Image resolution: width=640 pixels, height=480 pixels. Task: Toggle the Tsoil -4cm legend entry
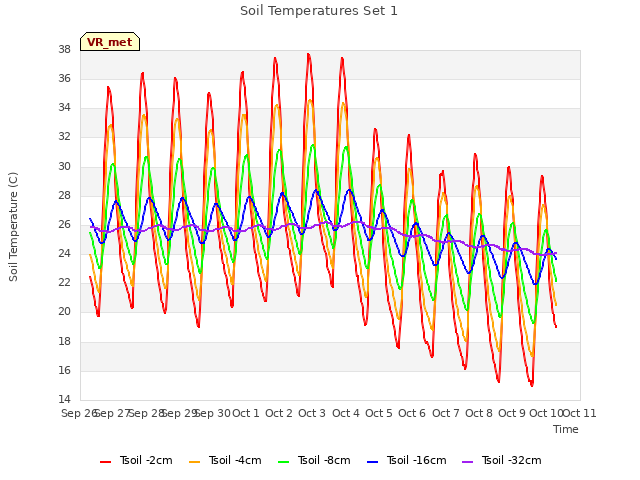(x=225, y=460)
